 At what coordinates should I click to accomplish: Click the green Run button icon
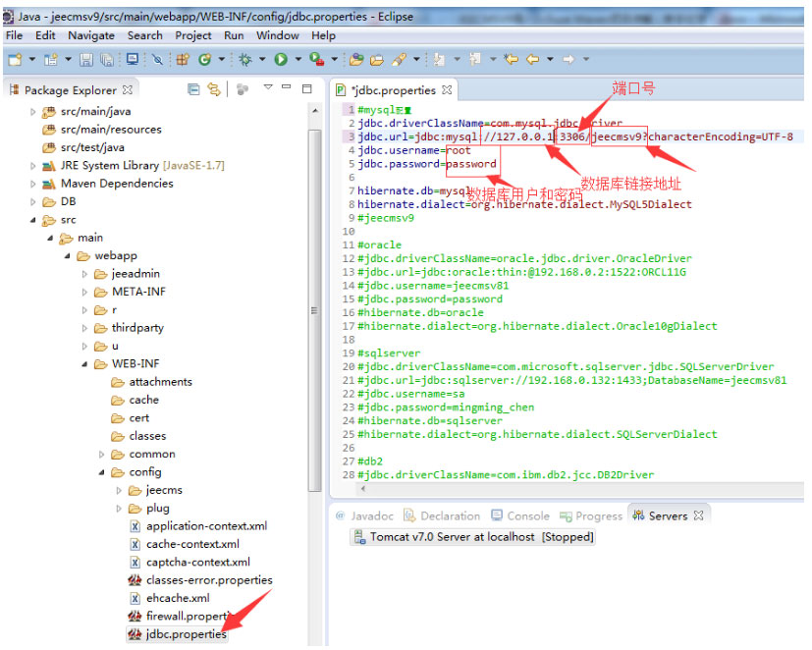tap(281, 60)
